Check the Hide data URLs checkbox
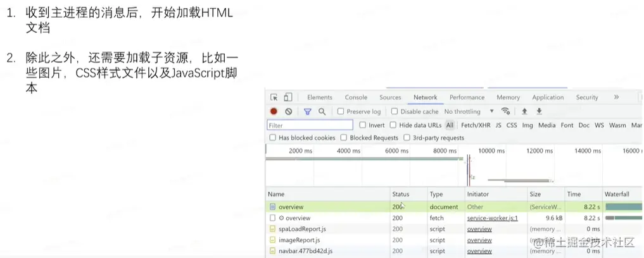The image size is (644, 258). coord(393,125)
